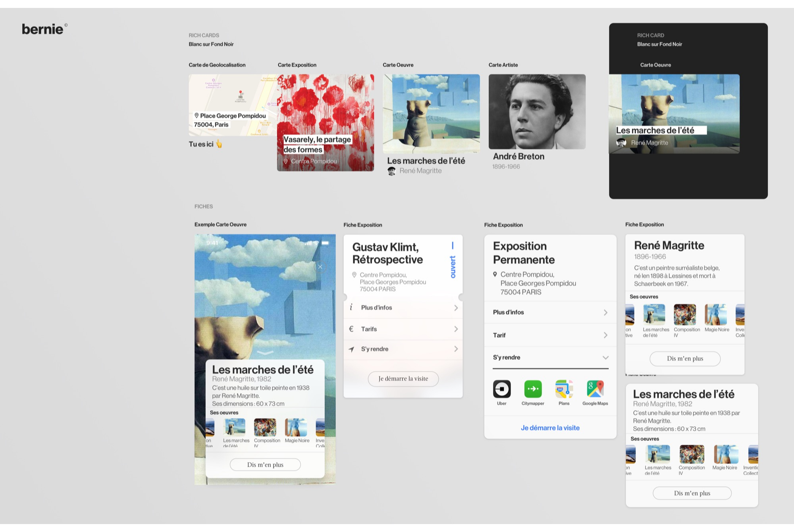Select Composition IV thumbnail in René Magritte fiche
Image resolution: width=794 pixels, height=532 pixels.
pos(685,315)
